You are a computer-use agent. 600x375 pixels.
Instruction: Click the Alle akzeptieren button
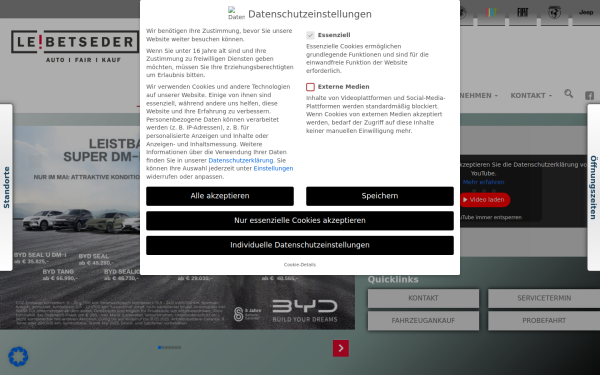tap(220, 196)
